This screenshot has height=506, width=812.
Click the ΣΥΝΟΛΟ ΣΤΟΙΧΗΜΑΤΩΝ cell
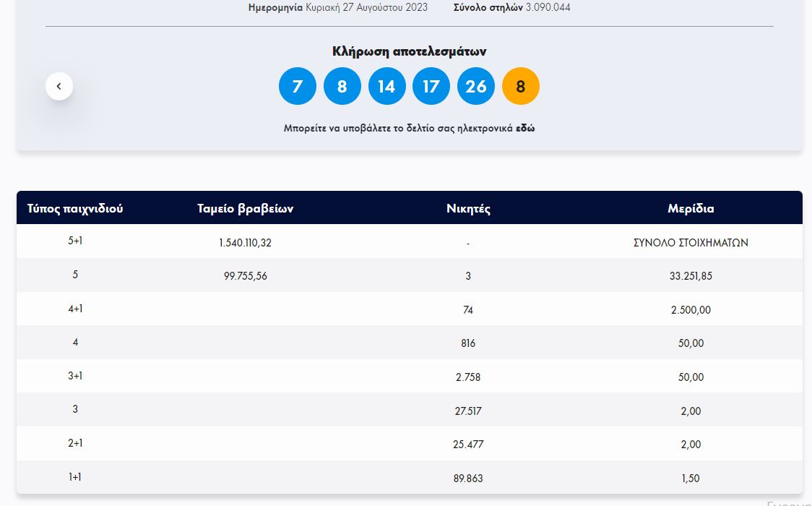click(x=691, y=242)
